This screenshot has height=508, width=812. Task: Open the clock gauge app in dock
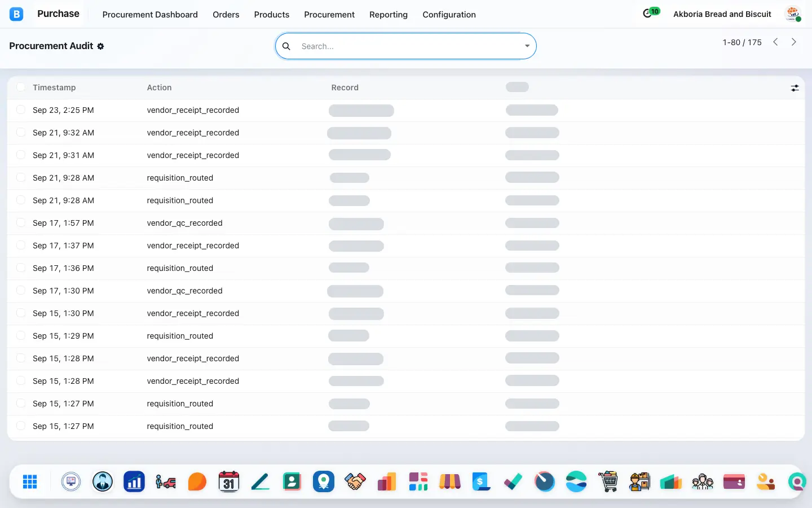click(x=545, y=482)
